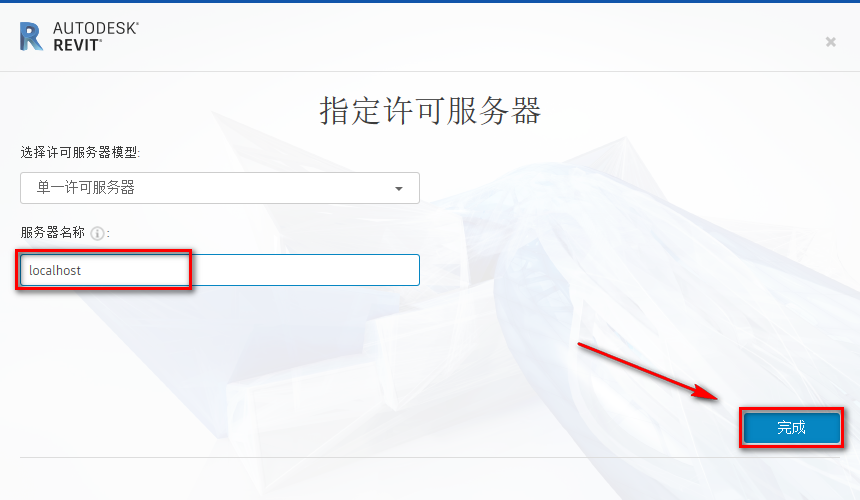Click the REVIT wordmark below AUTODESK

pyautogui.click(x=77, y=46)
